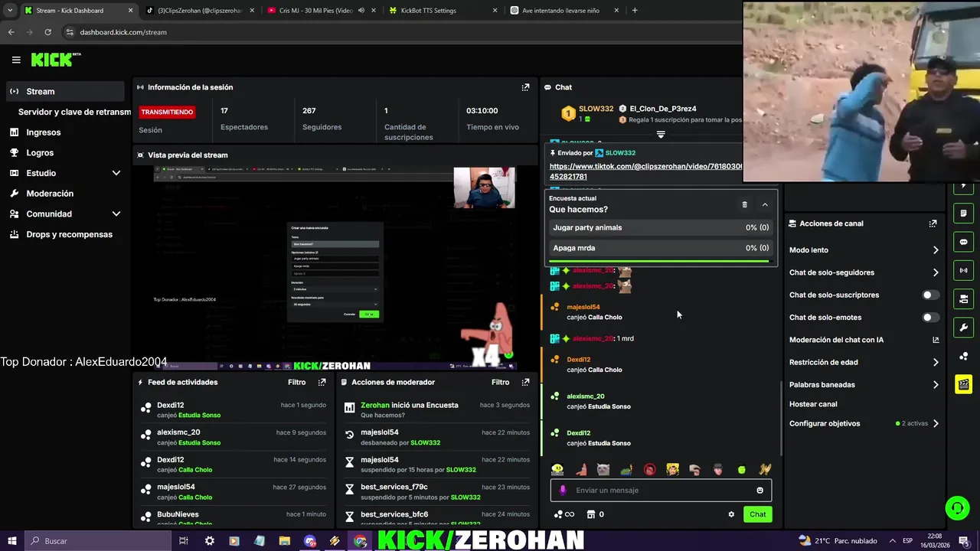Open File Explorer from the taskbar
This screenshot has width=980, height=551.
284,541
